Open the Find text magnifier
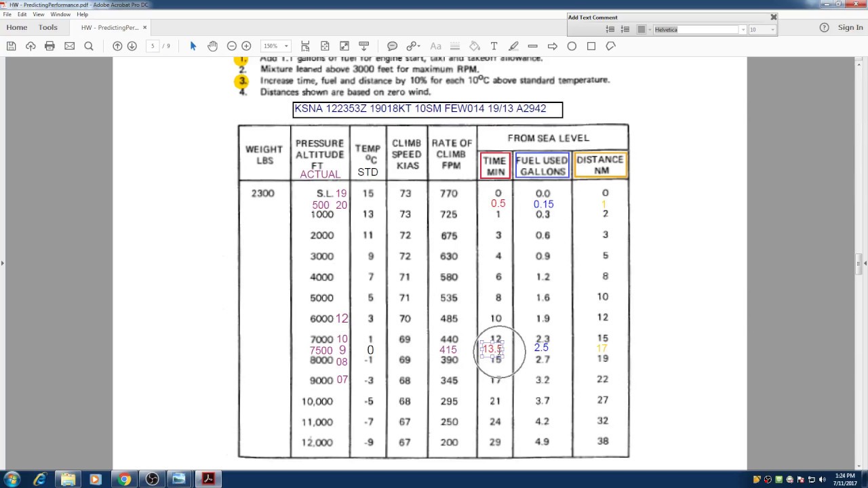This screenshot has width=868, height=488. pyautogui.click(x=88, y=46)
